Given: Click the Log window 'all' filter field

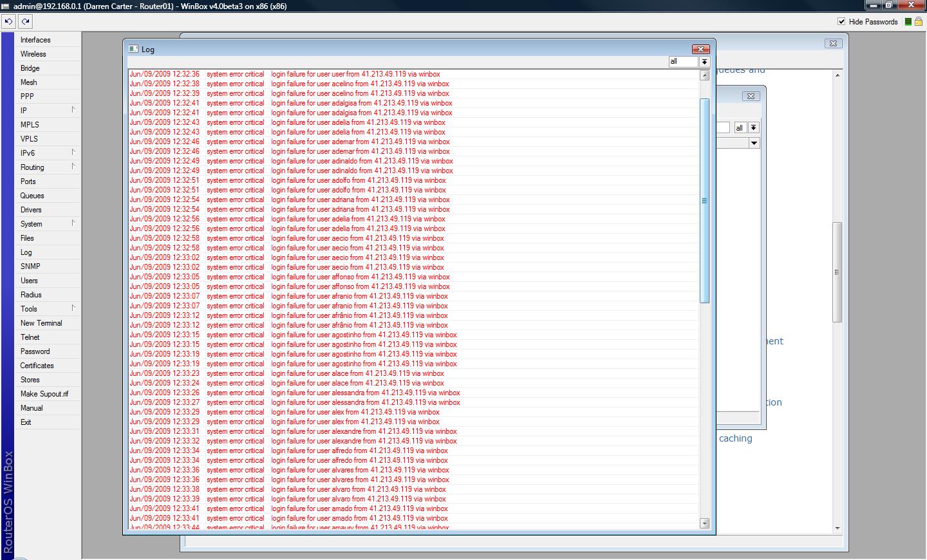Looking at the screenshot, I should [683, 62].
